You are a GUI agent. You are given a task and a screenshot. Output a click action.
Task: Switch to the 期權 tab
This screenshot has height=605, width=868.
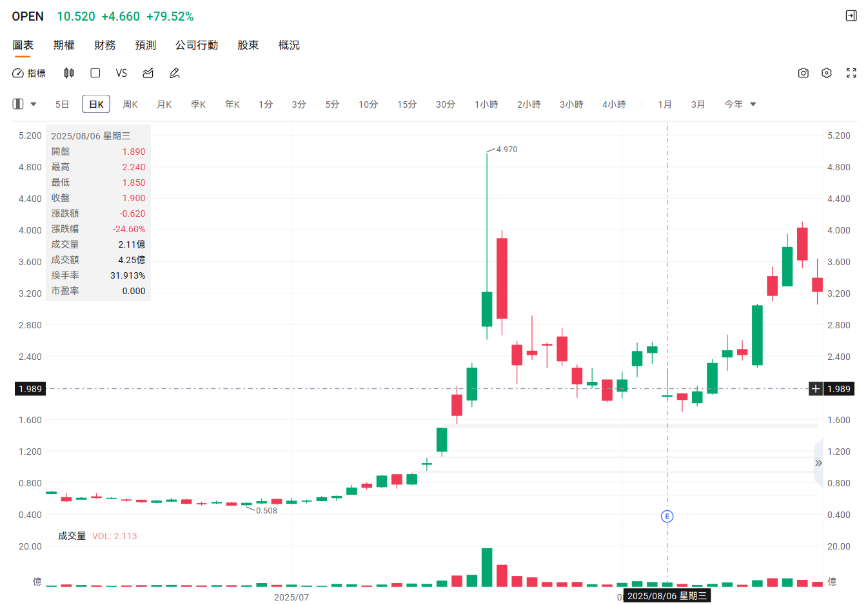[x=64, y=45]
